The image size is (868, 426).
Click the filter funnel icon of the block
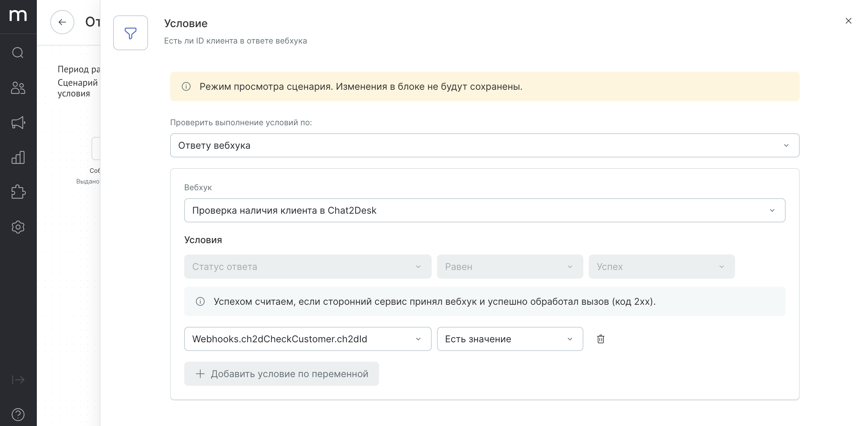(x=130, y=33)
